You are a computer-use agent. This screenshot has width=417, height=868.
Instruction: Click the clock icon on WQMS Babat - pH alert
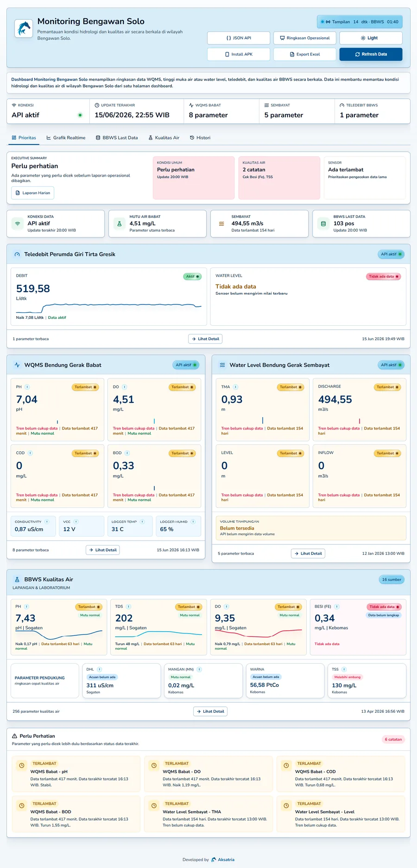click(21, 766)
